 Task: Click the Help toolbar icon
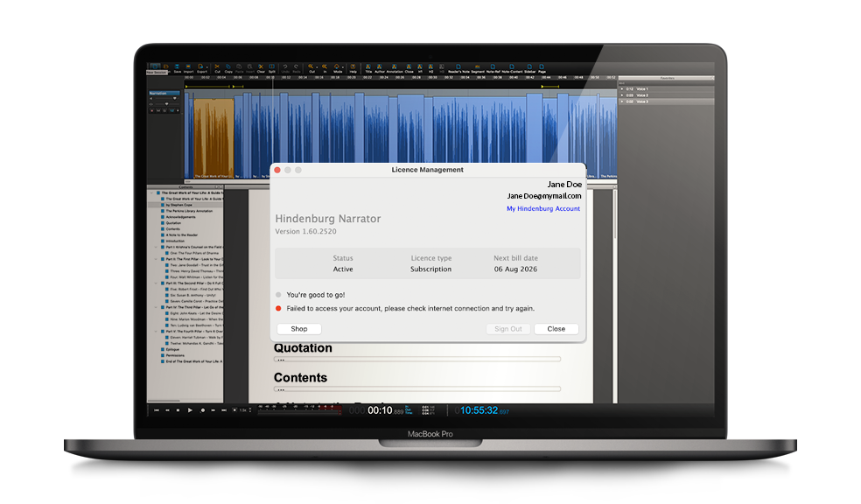coord(352,67)
